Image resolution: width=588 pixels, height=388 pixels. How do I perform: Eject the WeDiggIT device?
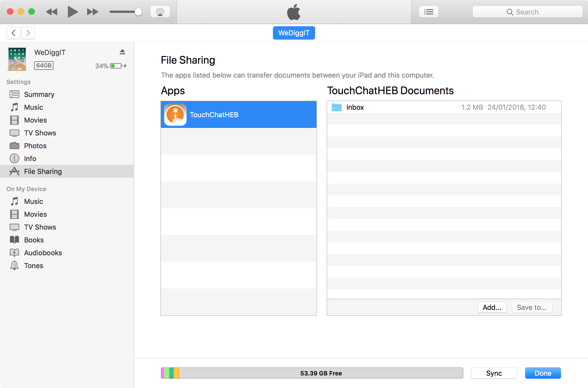[x=122, y=52]
